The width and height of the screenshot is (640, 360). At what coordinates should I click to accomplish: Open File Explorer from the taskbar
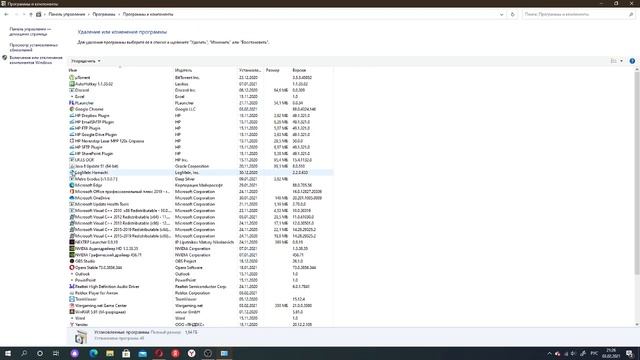tap(110, 353)
